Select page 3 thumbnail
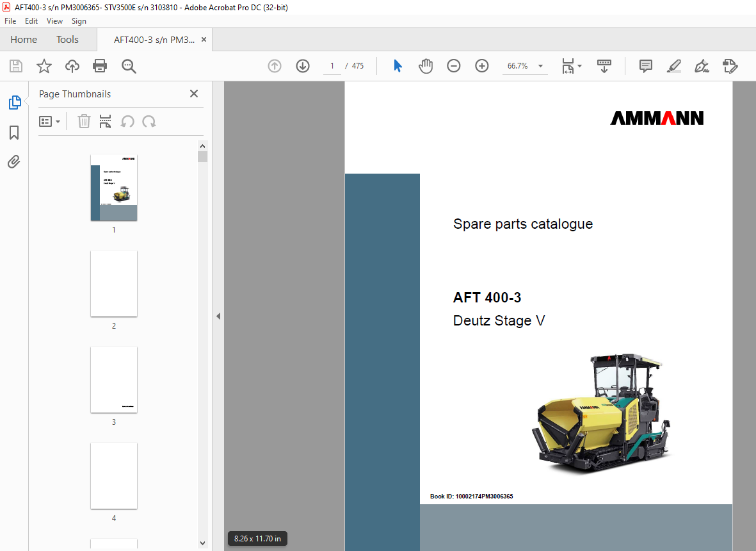Screen dimensions: 756x551 coord(114,380)
